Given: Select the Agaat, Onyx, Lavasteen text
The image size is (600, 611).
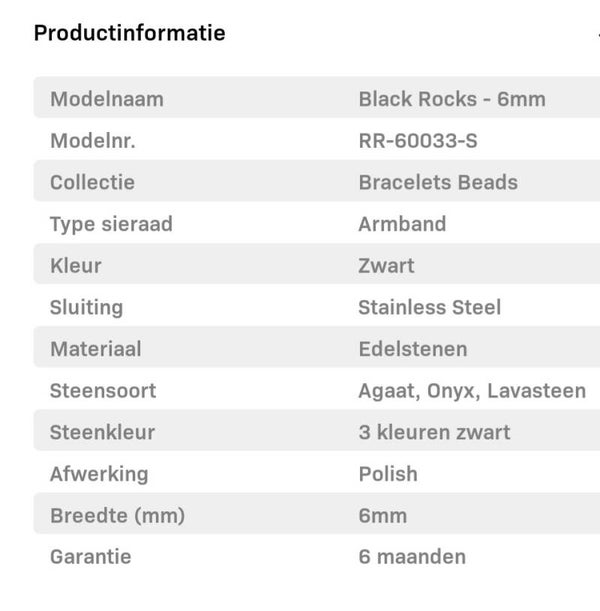Looking at the screenshot, I should (472, 391).
